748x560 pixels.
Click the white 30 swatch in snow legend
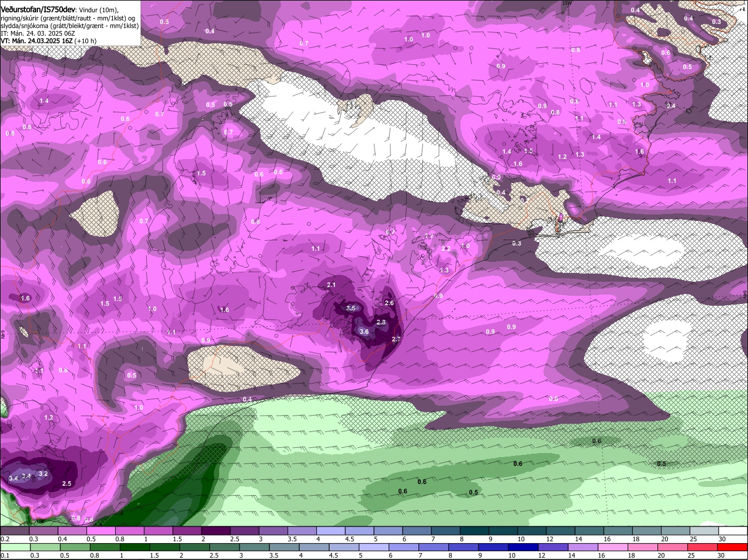[x=733, y=531]
